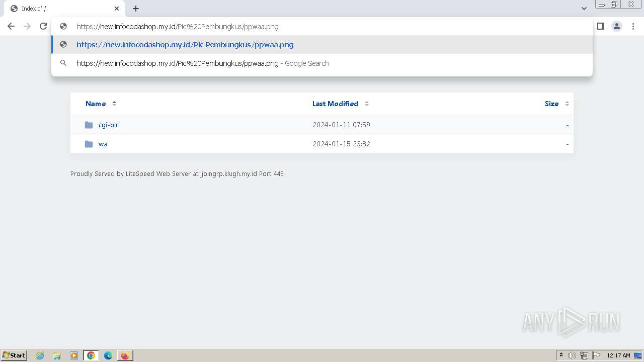Click the forward navigation arrow
The image size is (644, 362).
(x=27, y=26)
